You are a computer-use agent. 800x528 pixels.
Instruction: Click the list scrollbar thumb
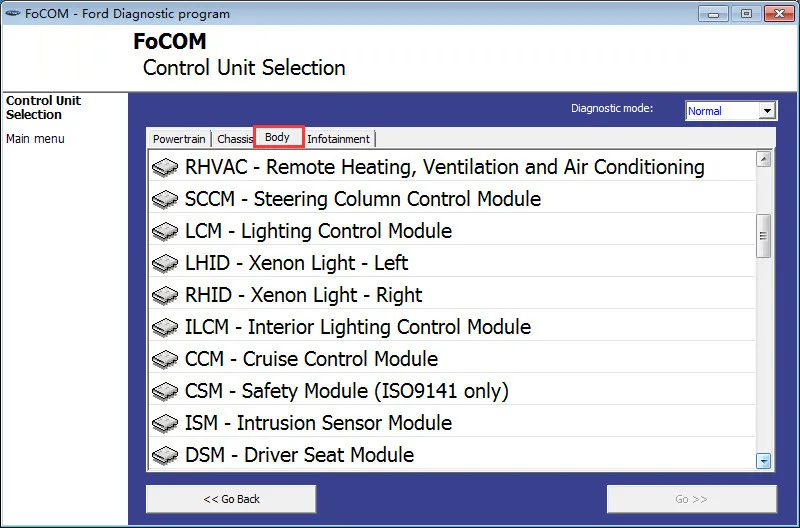click(763, 236)
